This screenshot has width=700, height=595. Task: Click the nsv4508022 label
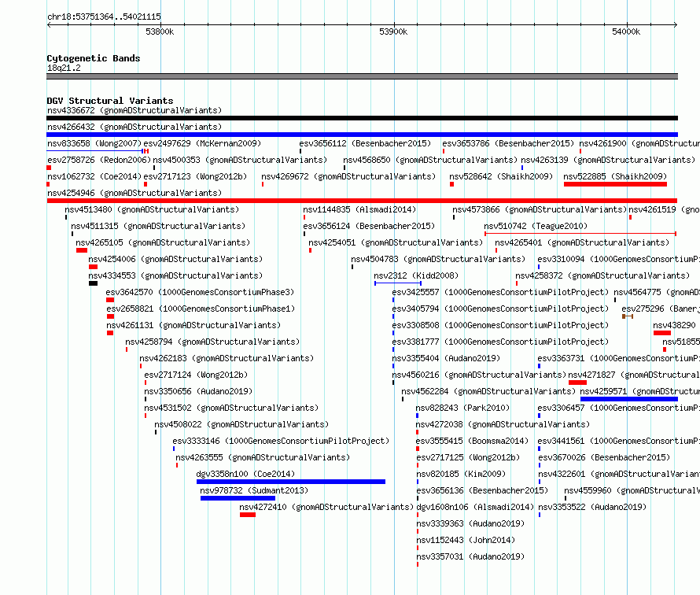pyautogui.click(x=241, y=424)
